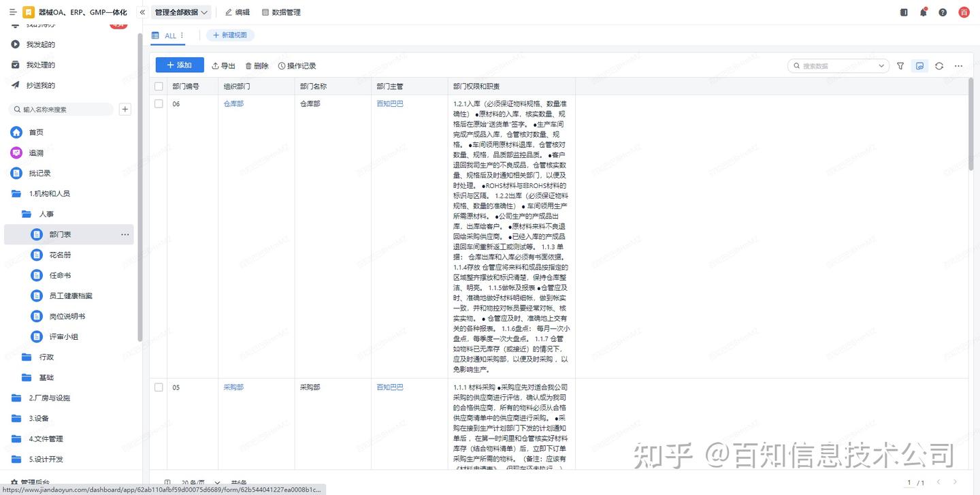This screenshot has width=980, height=495.
Task: Open the filter funnel icon
Action: 900,66
